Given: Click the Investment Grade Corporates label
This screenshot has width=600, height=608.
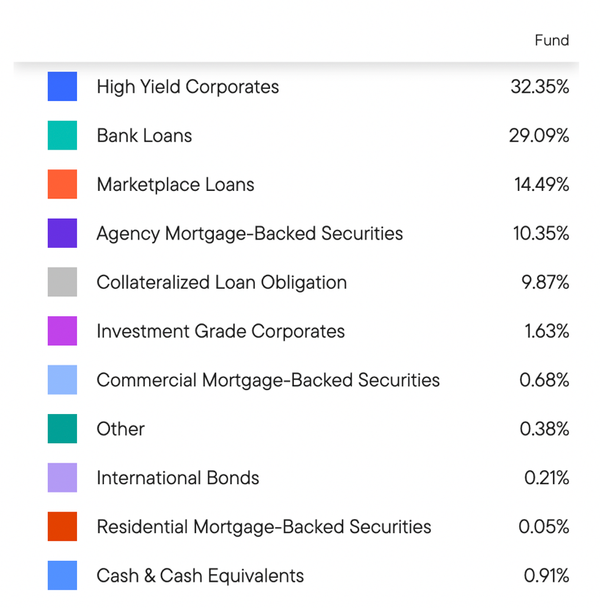Looking at the screenshot, I should click(x=221, y=331).
